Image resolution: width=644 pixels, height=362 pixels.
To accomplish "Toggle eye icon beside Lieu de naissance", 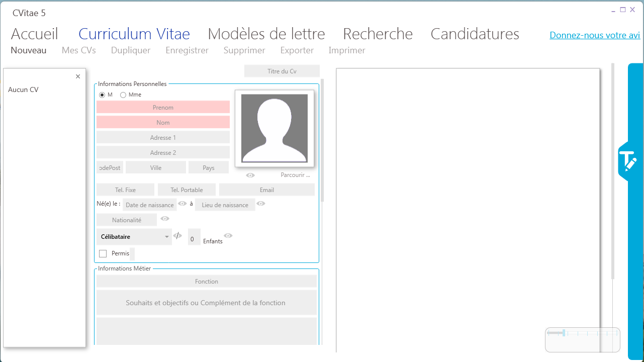I will (261, 204).
